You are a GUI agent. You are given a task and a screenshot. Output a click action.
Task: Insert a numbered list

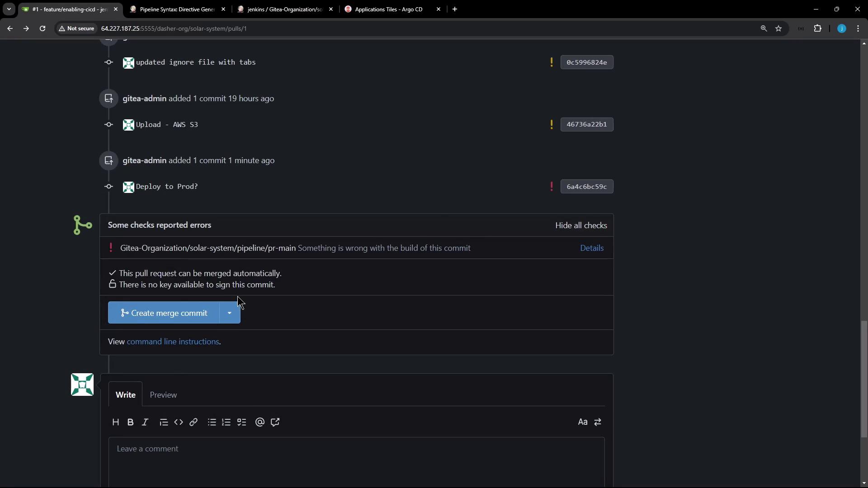point(226,422)
